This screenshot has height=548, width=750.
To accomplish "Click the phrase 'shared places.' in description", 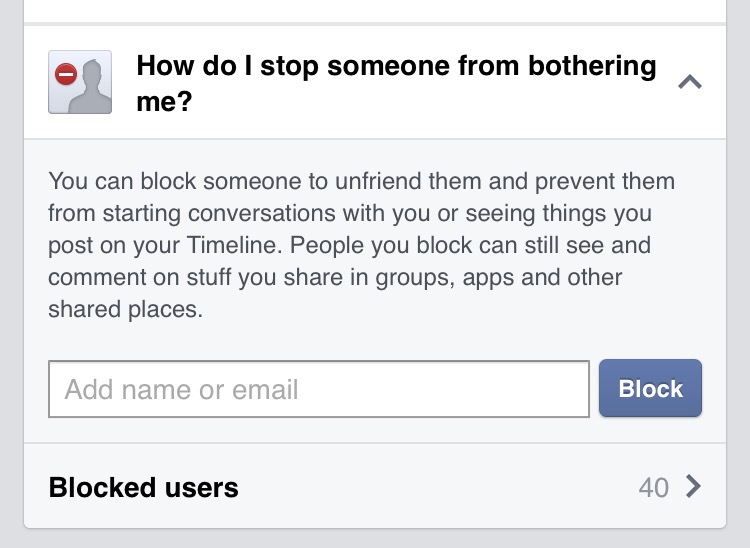I will pyautogui.click(x=125, y=310).
